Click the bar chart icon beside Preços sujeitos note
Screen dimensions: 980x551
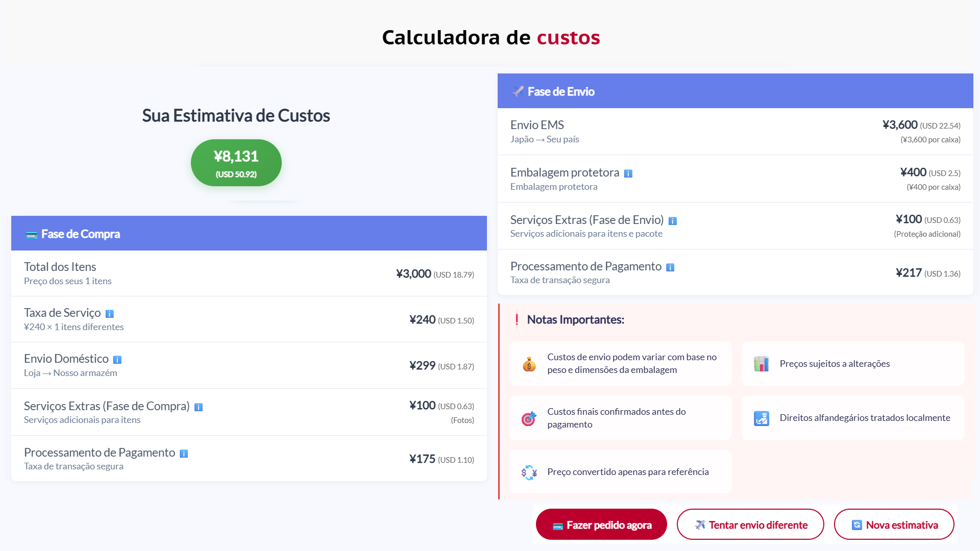[x=761, y=364]
